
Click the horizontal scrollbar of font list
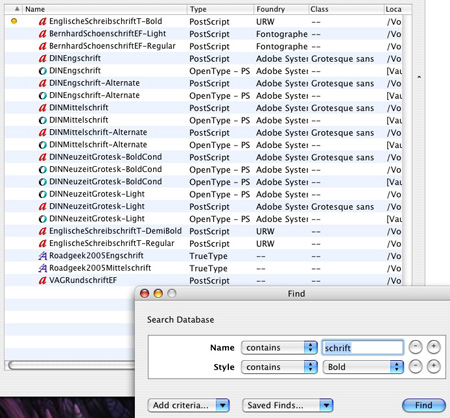[x=72, y=365]
